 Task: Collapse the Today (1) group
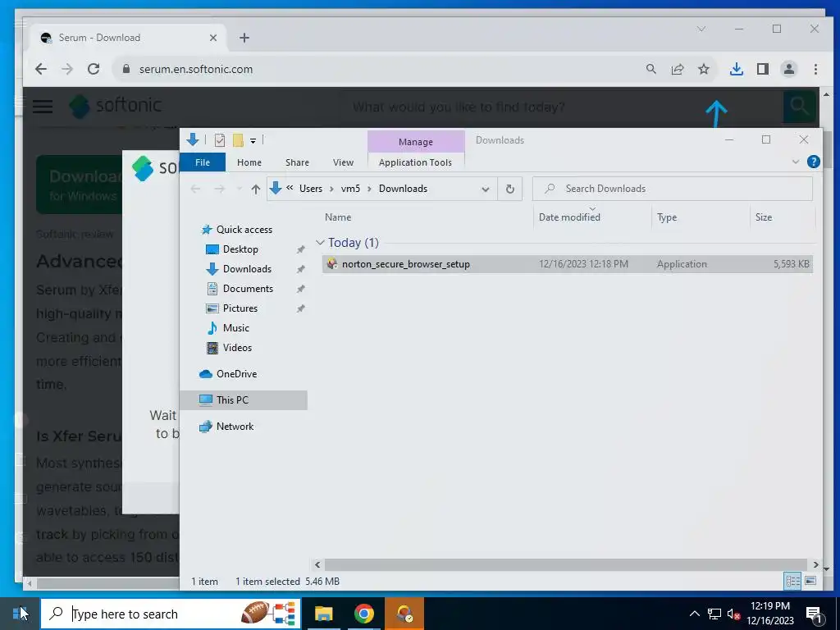[321, 243]
